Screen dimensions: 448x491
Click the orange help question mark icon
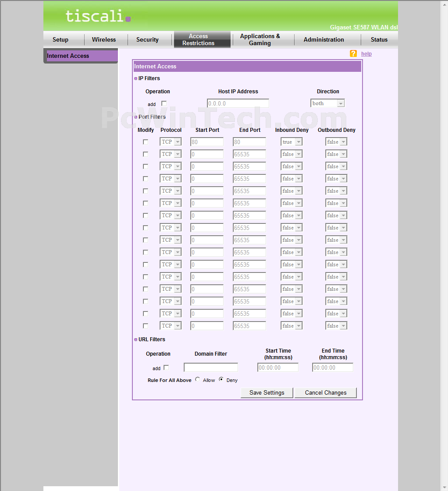coord(353,53)
